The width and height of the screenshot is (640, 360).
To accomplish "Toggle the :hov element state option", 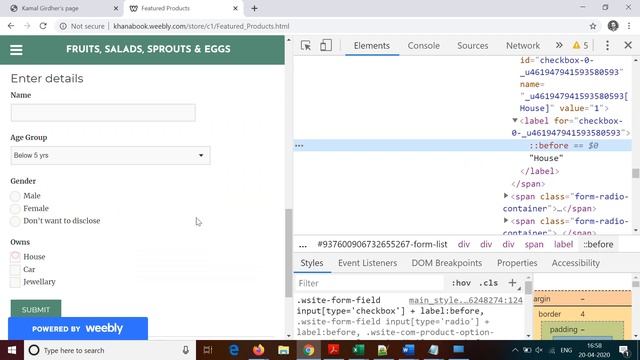I will click(461, 283).
